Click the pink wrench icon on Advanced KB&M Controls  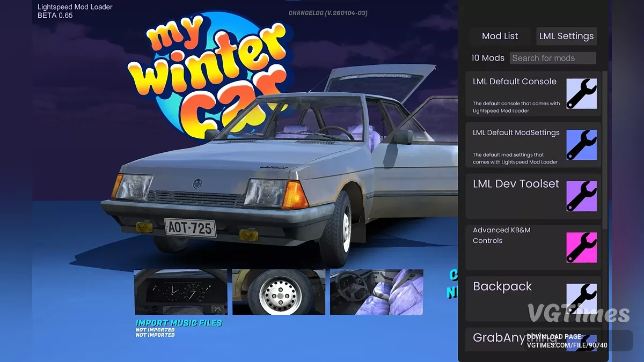click(582, 248)
